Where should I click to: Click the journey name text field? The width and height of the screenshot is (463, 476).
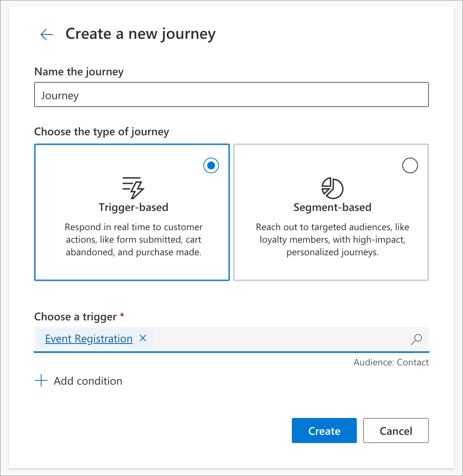coord(231,95)
